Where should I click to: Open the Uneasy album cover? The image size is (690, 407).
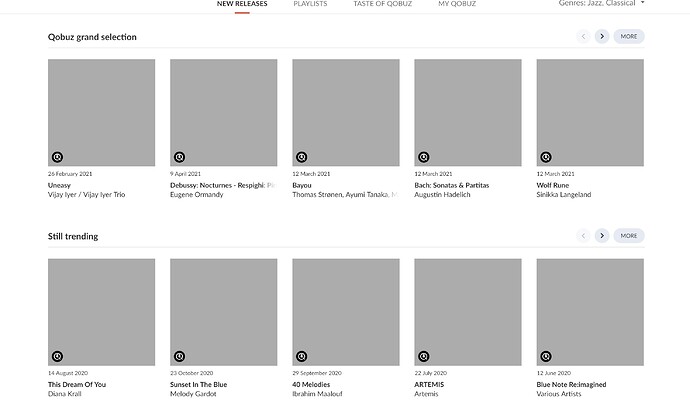(x=101, y=113)
